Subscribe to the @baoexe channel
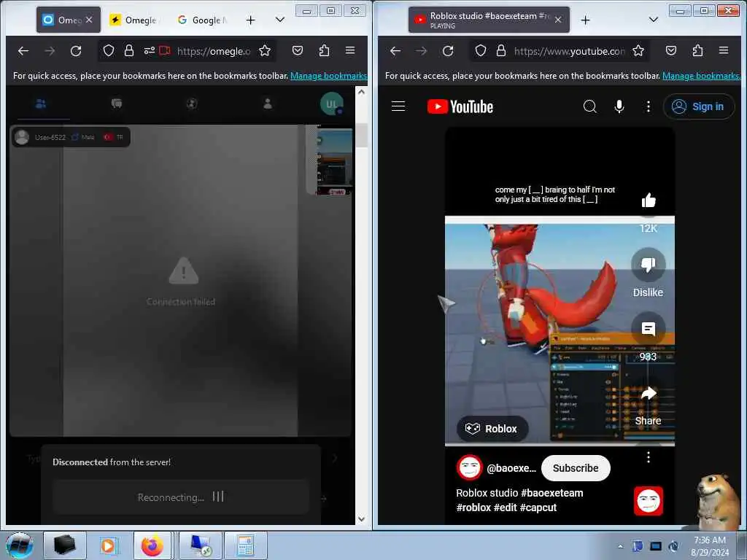The height and width of the screenshot is (560, 747). 576,468
